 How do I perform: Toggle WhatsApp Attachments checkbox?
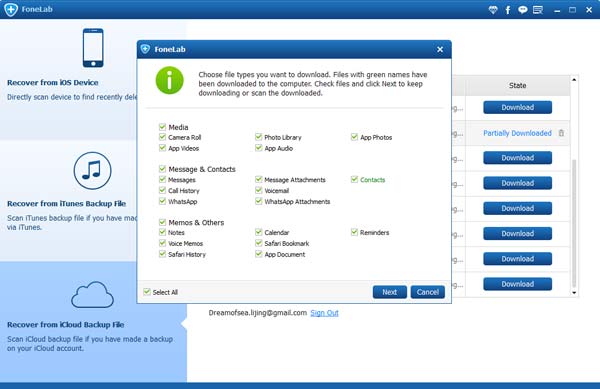[x=258, y=201]
